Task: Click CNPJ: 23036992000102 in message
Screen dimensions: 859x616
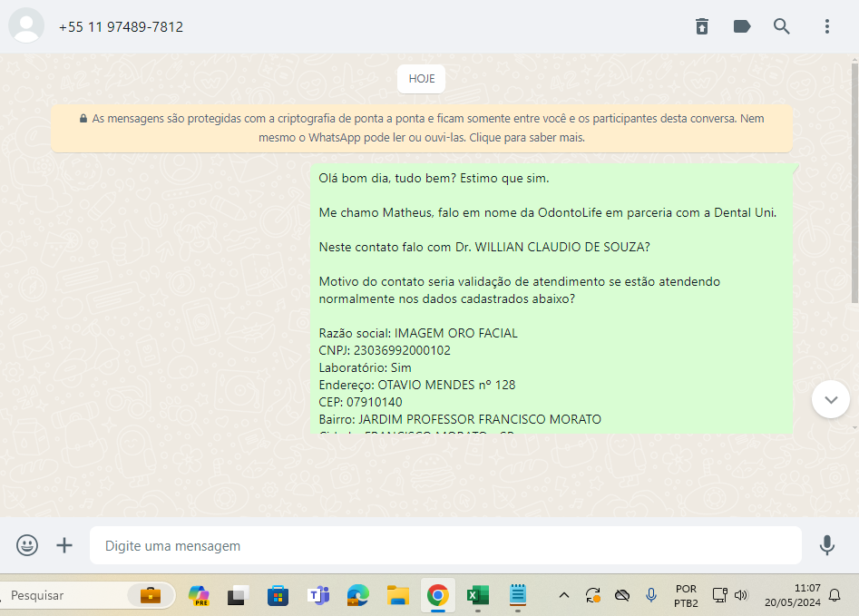Action: (x=385, y=351)
